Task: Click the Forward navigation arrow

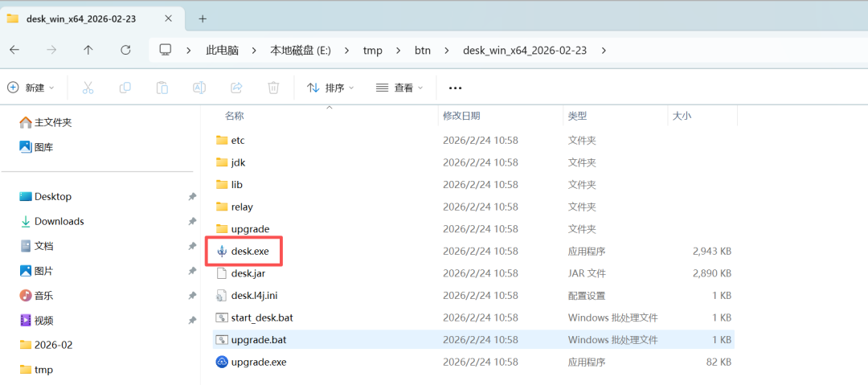Action: (51, 50)
